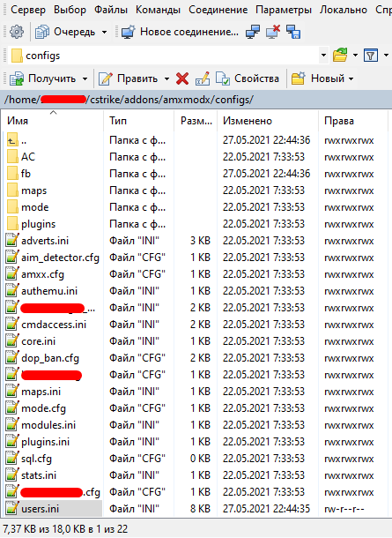Image resolution: width=392 pixels, height=538 pixels.
Task: Click the red X delete icon
Action: pyautogui.click(x=182, y=78)
